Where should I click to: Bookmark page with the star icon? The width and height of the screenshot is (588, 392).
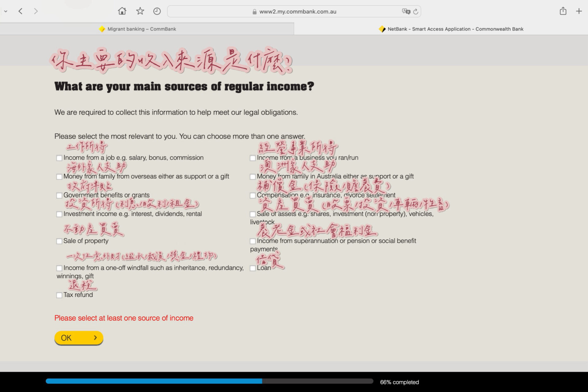click(x=140, y=11)
